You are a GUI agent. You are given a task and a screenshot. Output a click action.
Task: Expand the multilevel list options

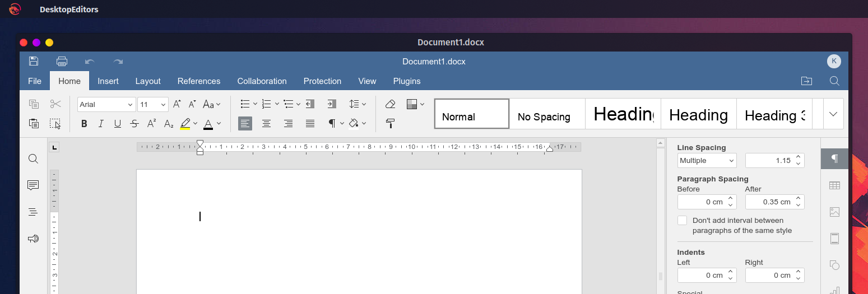[x=299, y=104]
